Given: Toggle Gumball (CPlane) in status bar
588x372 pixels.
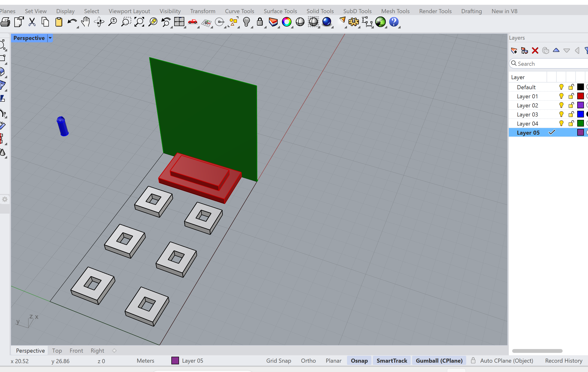Looking at the screenshot, I should tap(439, 361).
